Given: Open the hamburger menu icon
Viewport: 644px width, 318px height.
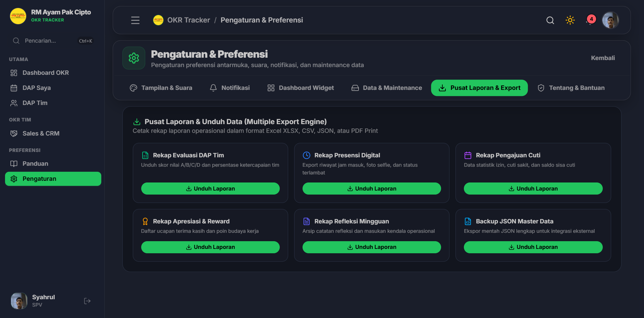Looking at the screenshot, I should 135,20.
